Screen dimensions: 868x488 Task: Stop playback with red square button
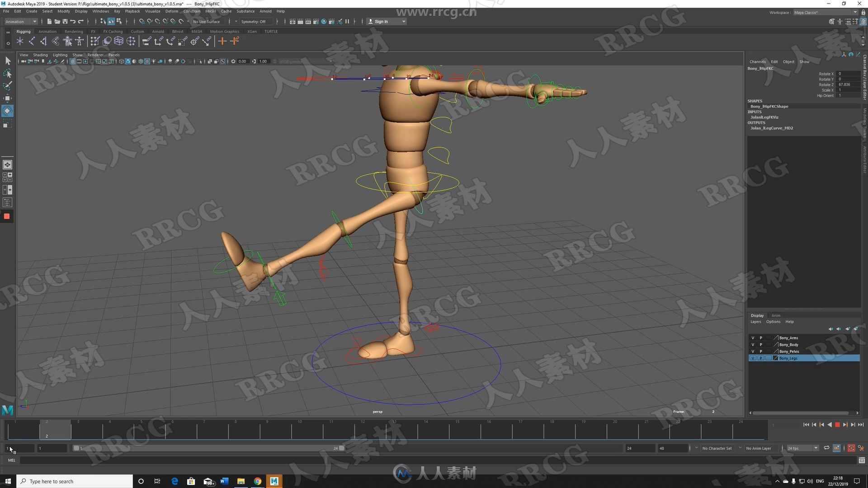click(x=837, y=424)
